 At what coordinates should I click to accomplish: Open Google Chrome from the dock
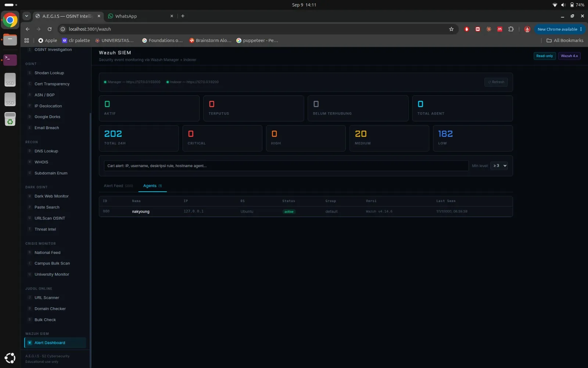(10, 20)
